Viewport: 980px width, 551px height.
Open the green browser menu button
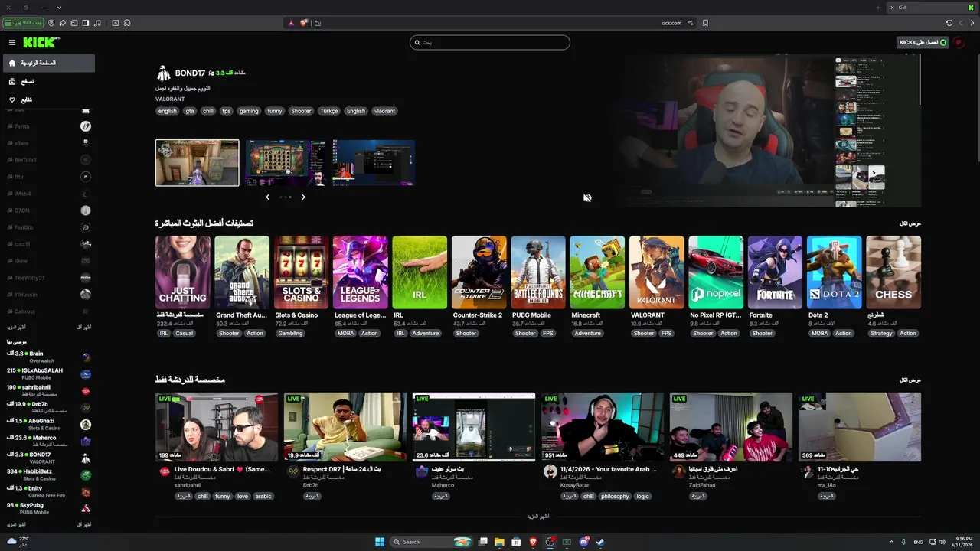(23, 23)
